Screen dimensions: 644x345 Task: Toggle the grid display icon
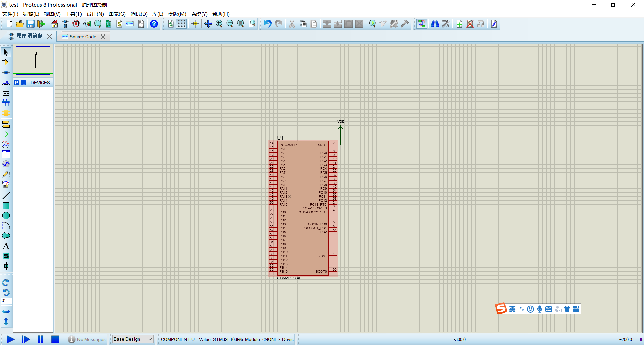(181, 24)
